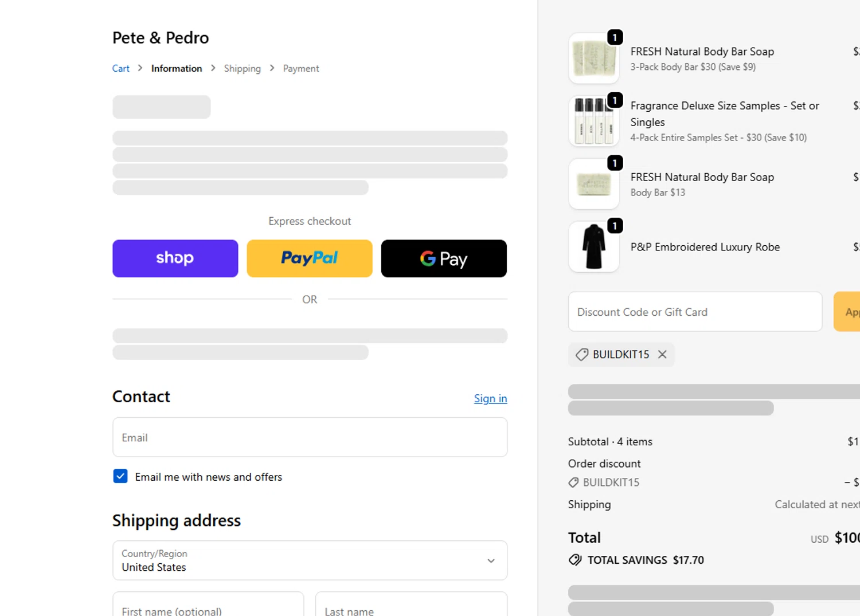The height and width of the screenshot is (616, 860).
Task: Click the TOTAL SAVINGS $17.70 text
Action: [646, 560]
